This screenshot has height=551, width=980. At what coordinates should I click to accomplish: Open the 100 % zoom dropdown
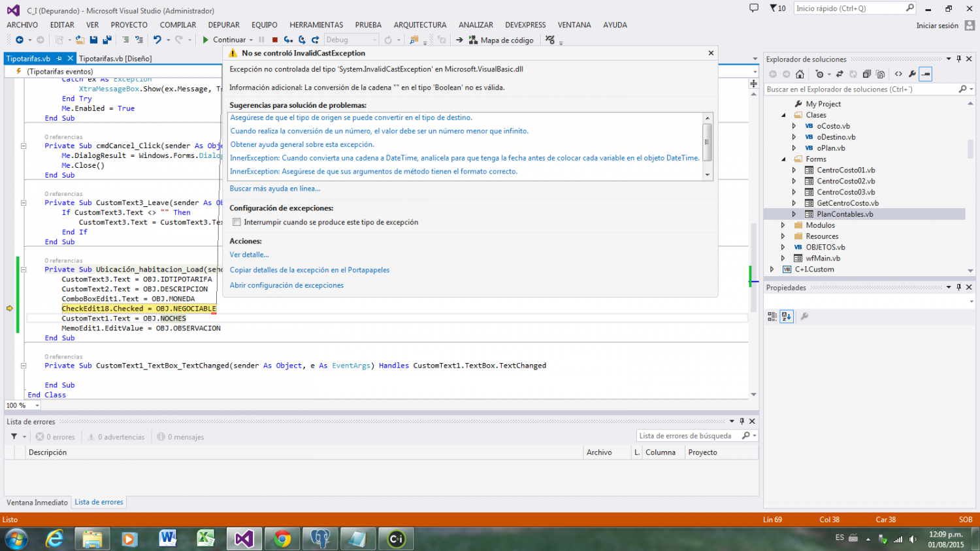pos(37,405)
